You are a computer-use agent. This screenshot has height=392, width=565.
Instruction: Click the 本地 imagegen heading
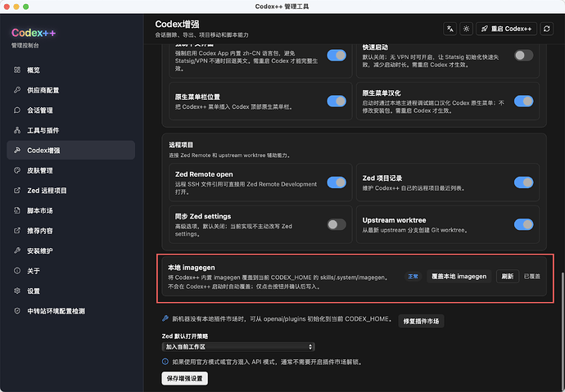click(x=192, y=268)
